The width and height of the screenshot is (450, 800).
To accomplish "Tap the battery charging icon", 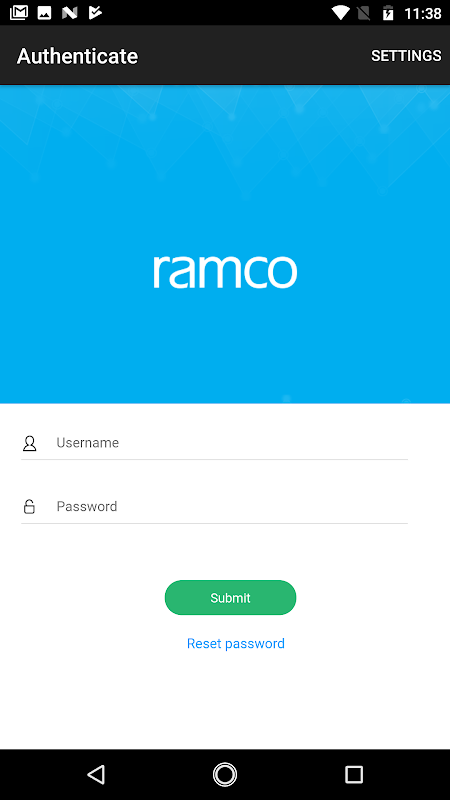I will (x=388, y=13).
